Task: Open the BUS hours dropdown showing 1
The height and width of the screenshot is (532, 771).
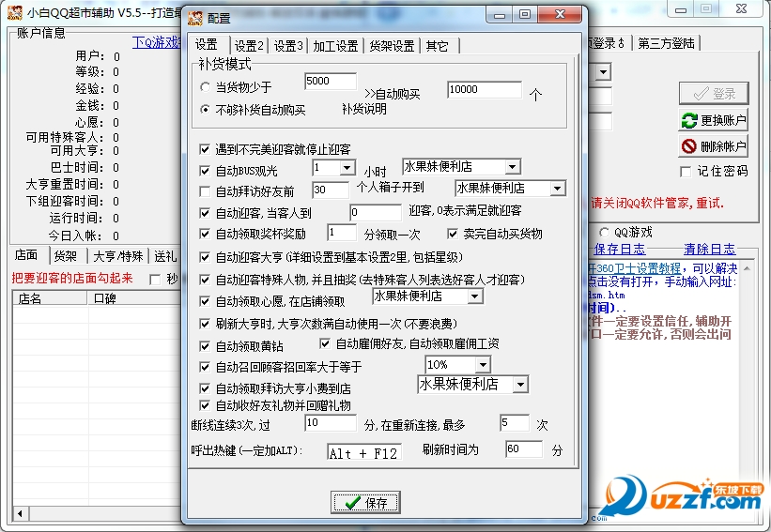Action: (x=347, y=168)
